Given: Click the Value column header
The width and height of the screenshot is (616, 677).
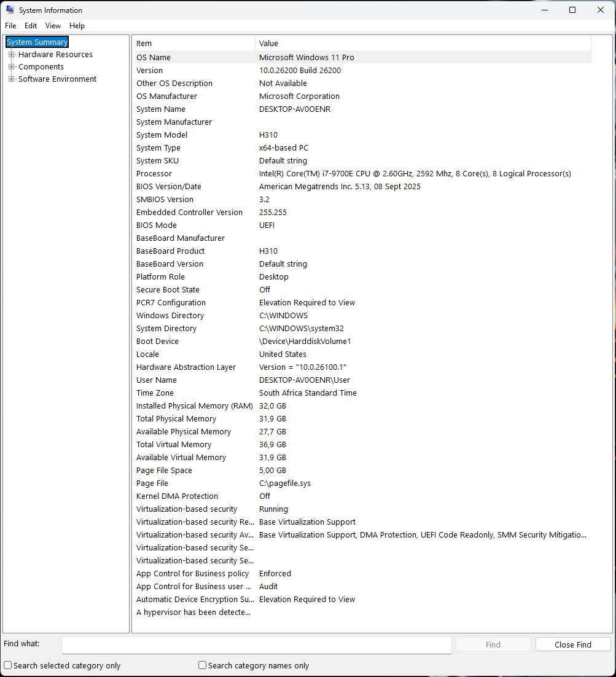Looking at the screenshot, I should coord(423,43).
